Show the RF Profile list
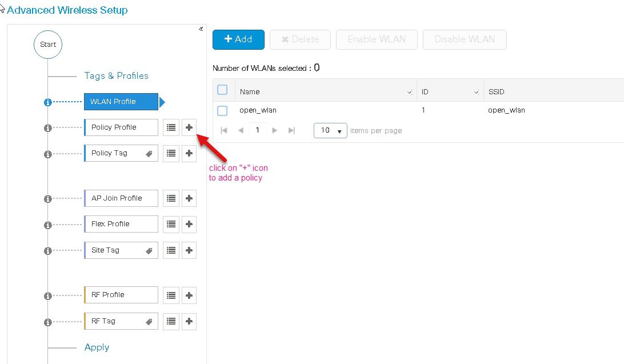This screenshot has height=364, width=624. 171,295
